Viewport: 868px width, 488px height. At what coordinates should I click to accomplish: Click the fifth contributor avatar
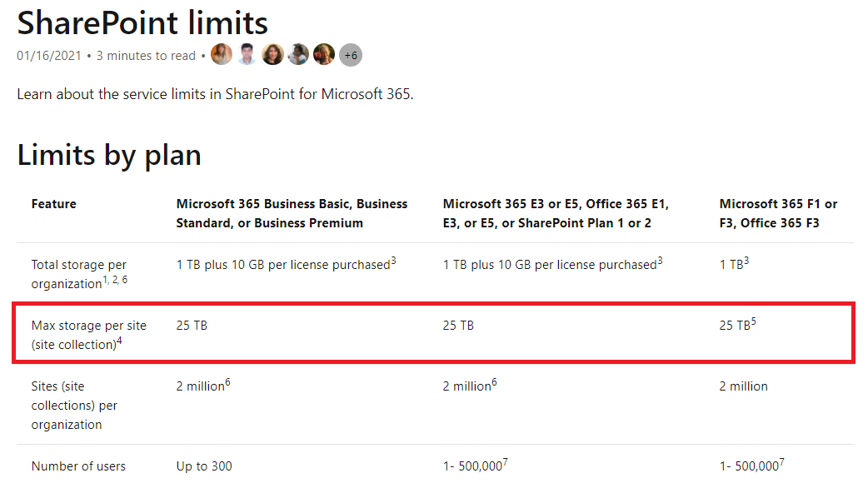(324, 55)
